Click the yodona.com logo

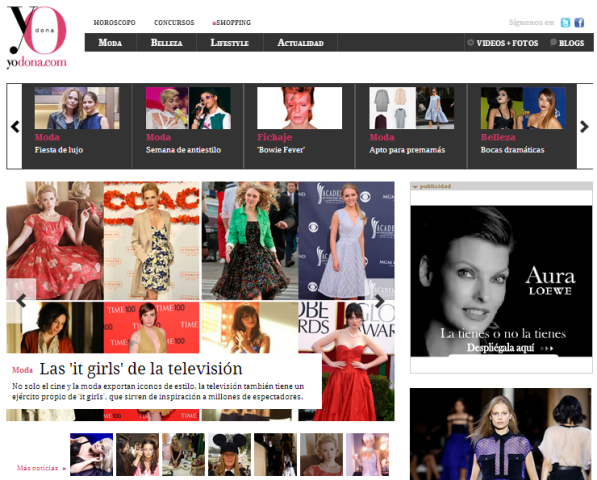37,37
